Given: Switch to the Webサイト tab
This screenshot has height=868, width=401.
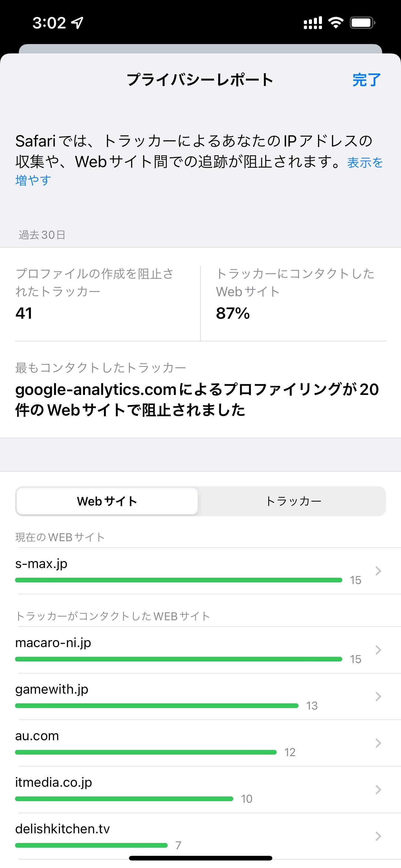Looking at the screenshot, I should pos(107,501).
